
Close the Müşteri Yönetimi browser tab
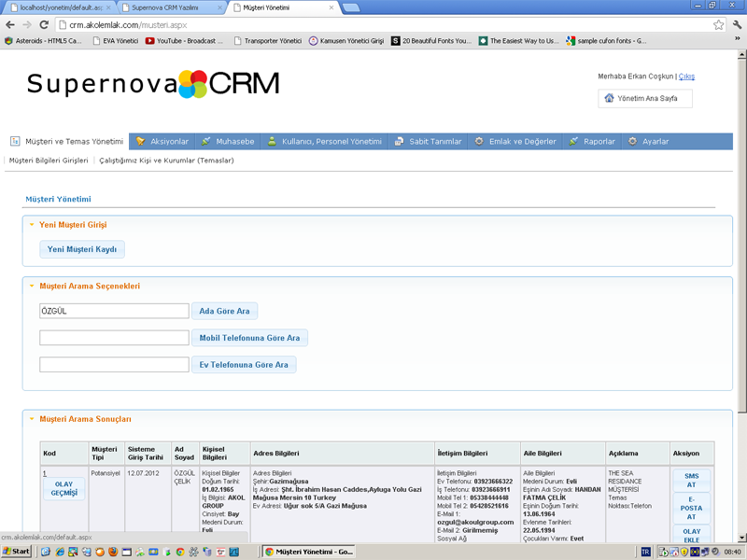(331, 7)
